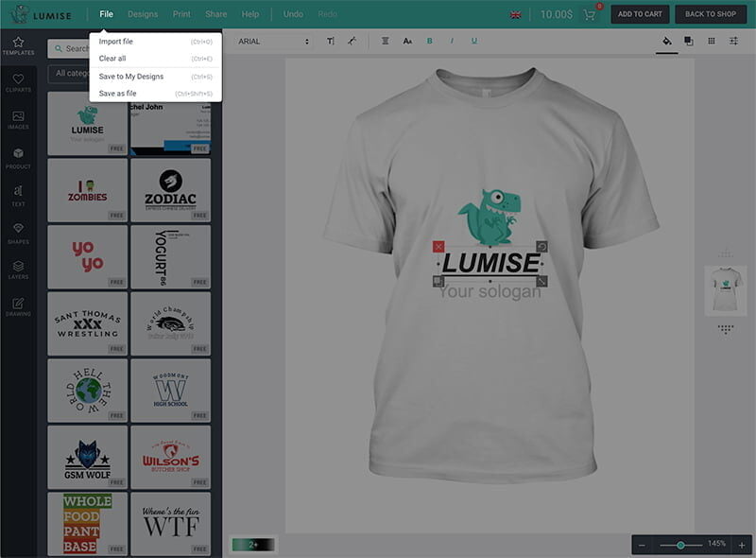
Task: Choose Import file from the File menu
Action: 116,42
